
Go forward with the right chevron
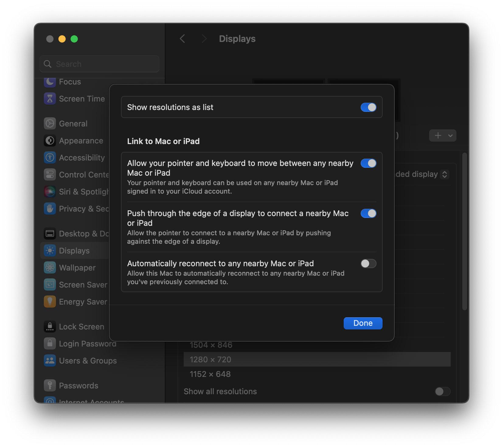coord(204,39)
